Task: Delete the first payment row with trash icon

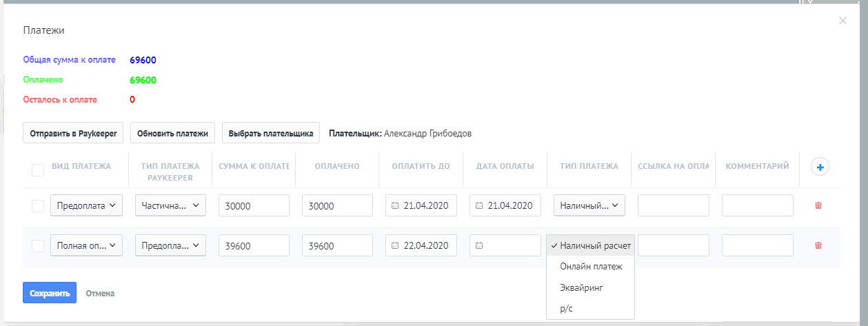Action: (x=818, y=205)
